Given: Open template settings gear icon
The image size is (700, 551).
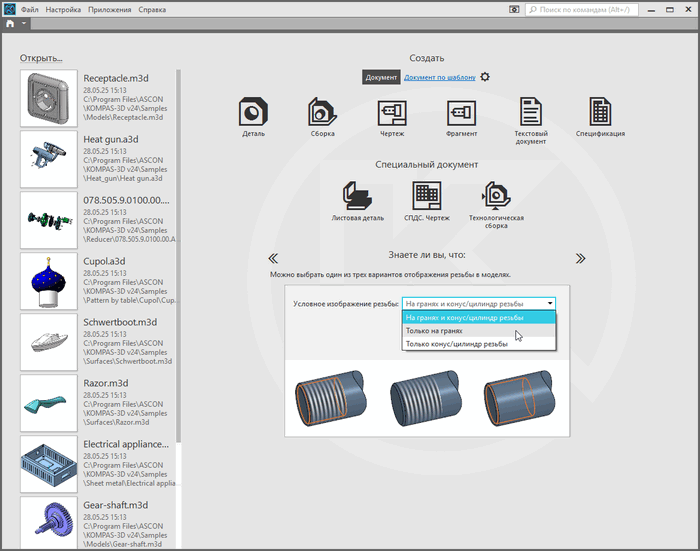Looking at the screenshot, I should (x=485, y=77).
